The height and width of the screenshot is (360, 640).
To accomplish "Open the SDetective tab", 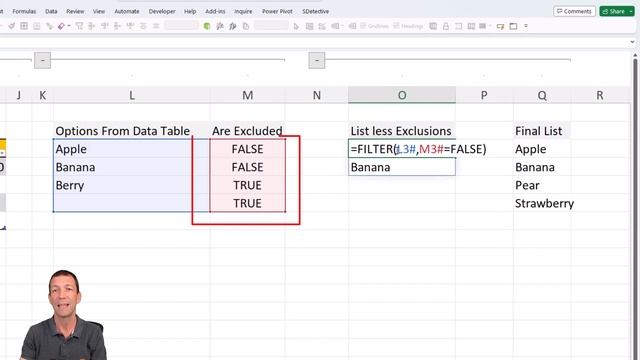I will [x=316, y=11].
